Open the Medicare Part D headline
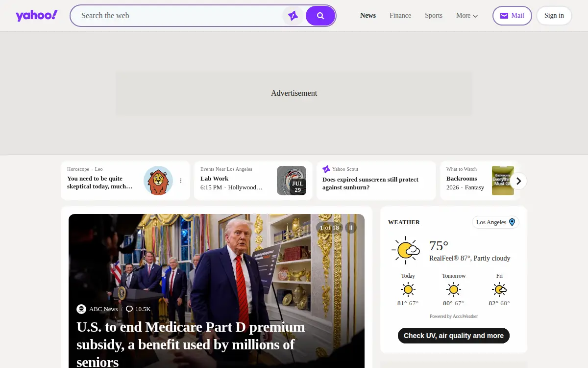 tap(191, 344)
